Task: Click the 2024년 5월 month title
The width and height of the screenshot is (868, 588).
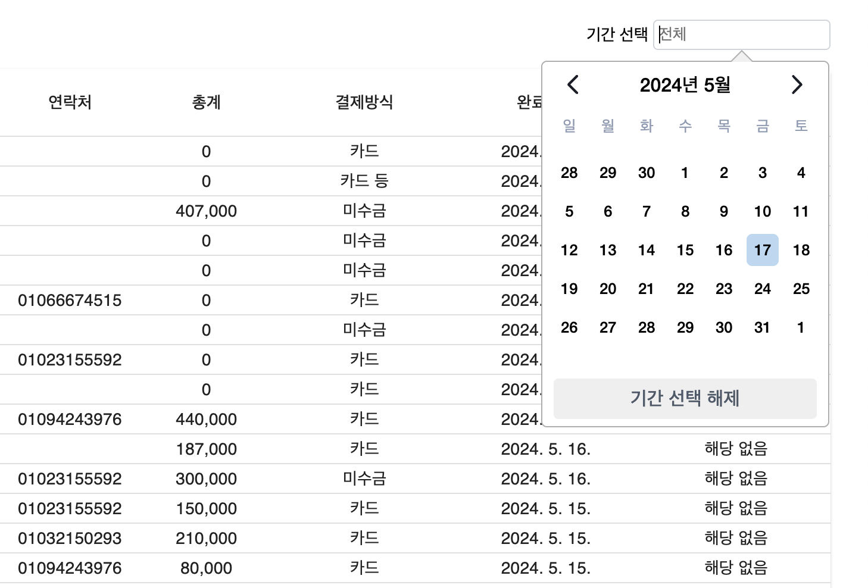Action: (x=685, y=85)
